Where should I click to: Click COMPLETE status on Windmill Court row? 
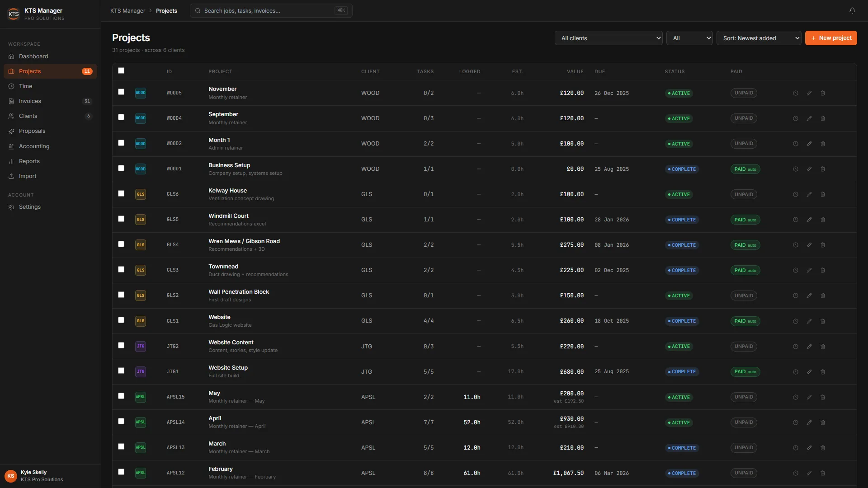(x=682, y=220)
